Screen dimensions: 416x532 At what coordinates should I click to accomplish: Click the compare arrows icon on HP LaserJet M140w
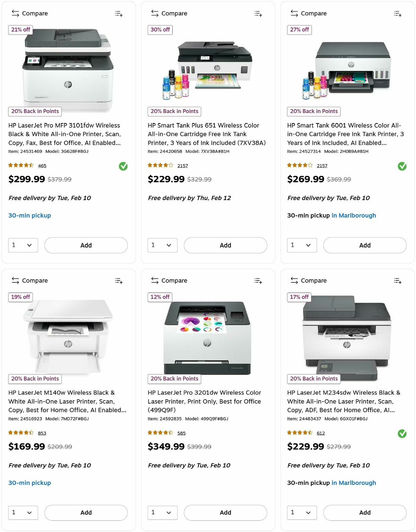pos(15,280)
